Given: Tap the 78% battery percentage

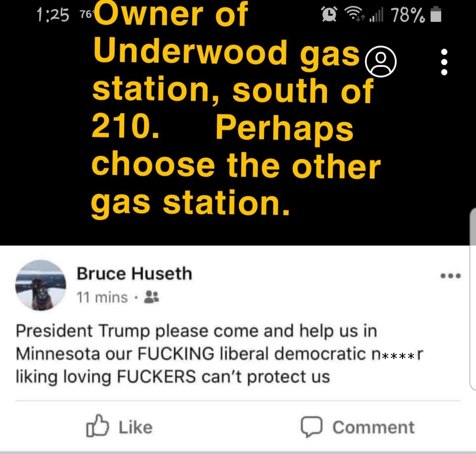Looking at the screenshot, I should (x=408, y=15).
